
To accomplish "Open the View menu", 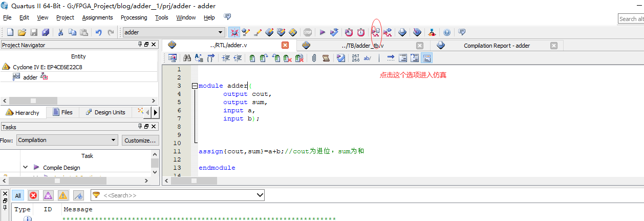I will [x=42, y=17].
